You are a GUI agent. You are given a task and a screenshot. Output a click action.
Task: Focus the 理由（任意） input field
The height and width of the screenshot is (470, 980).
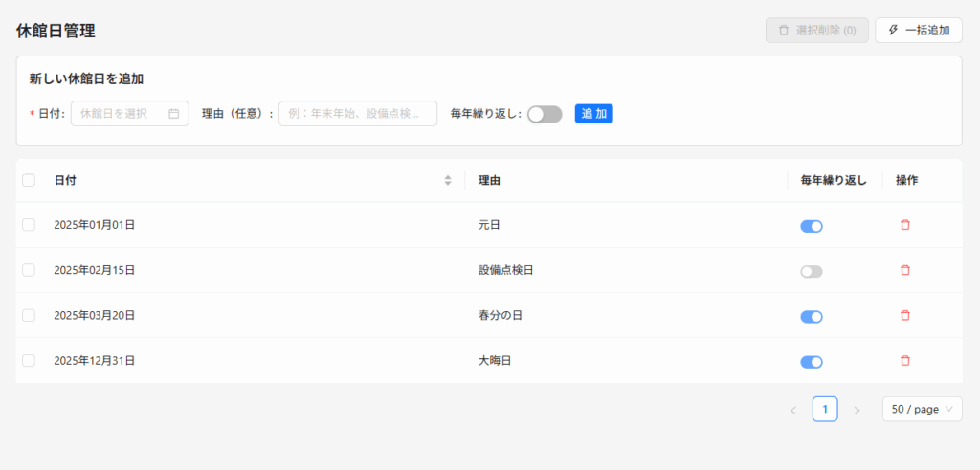click(358, 114)
